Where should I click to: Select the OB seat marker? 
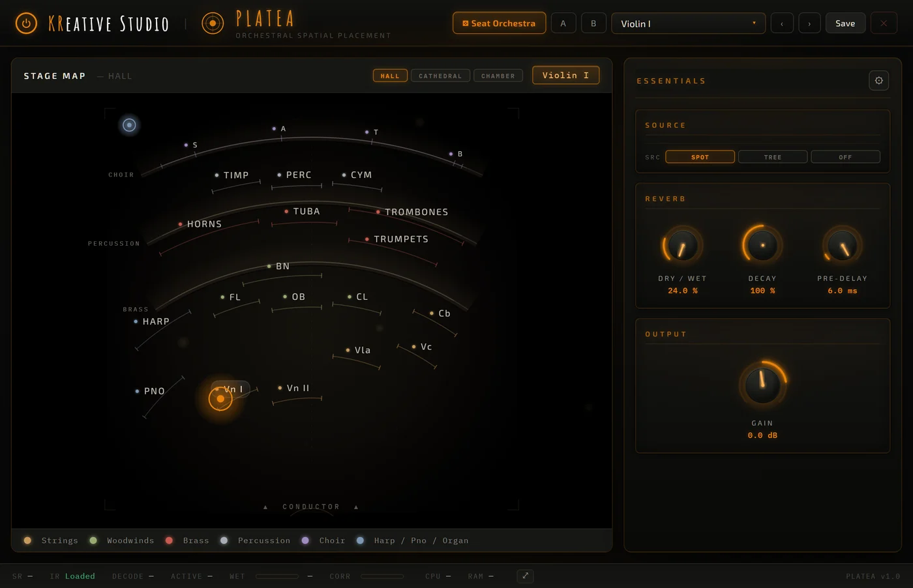pos(285,297)
